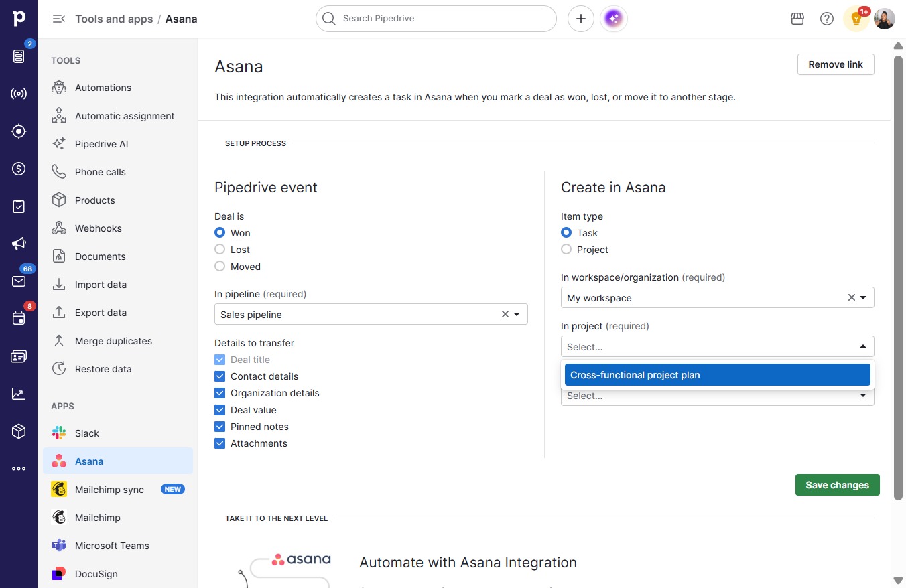The image size is (906, 588).
Task: Select the Lost deal radio button
Action: coord(220,250)
